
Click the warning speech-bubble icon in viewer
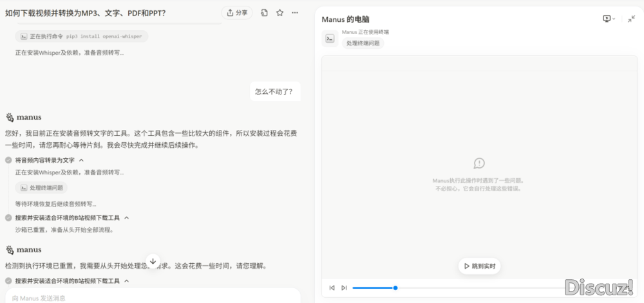coord(479,163)
